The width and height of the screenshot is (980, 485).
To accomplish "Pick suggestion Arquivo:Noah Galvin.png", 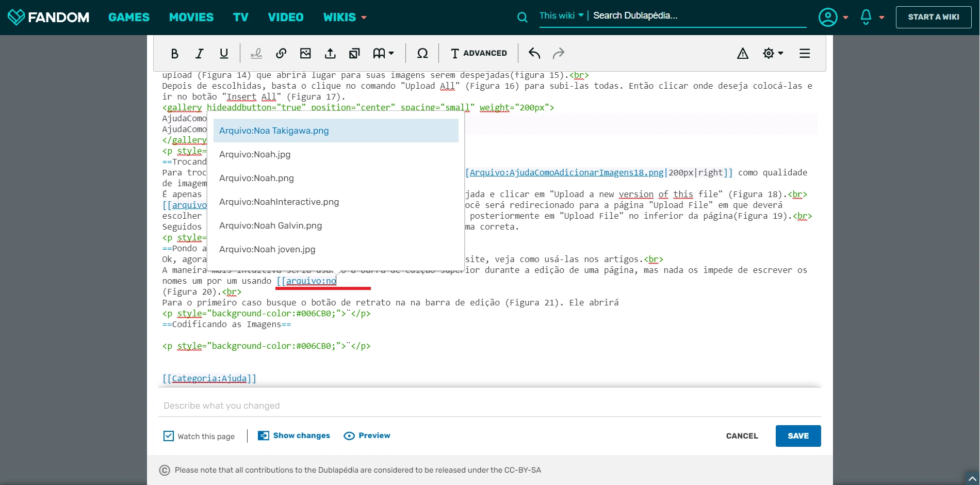I will click(x=336, y=225).
